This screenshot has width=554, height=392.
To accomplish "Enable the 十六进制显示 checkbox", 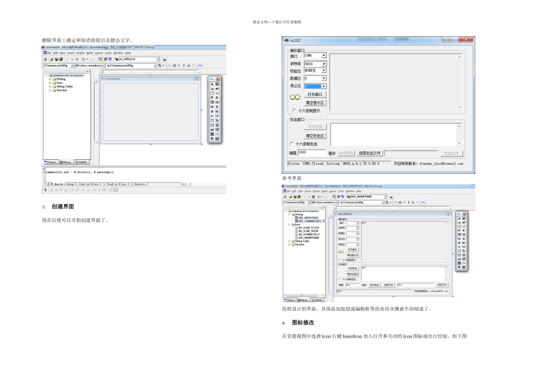I will [x=294, y=110].
